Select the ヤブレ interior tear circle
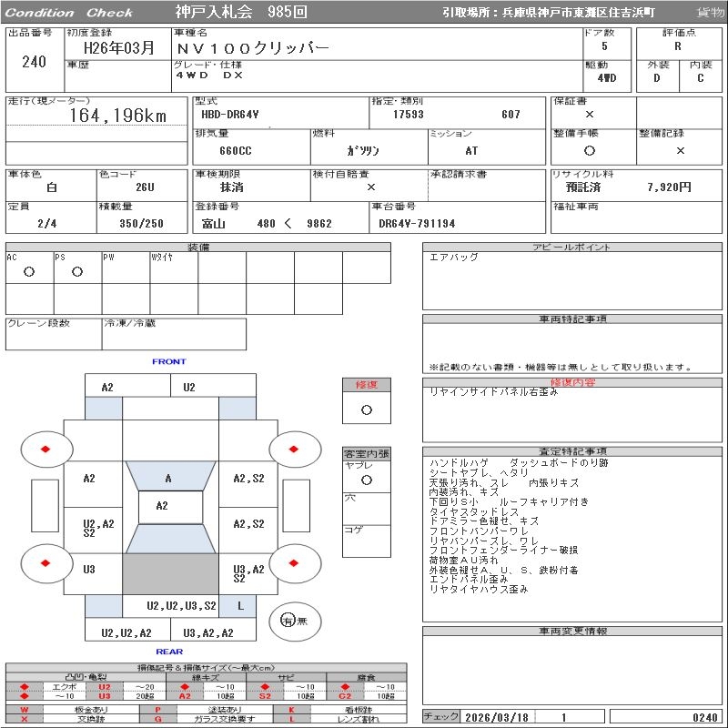This screenshot has width=728, height=728. pos(367,479)
